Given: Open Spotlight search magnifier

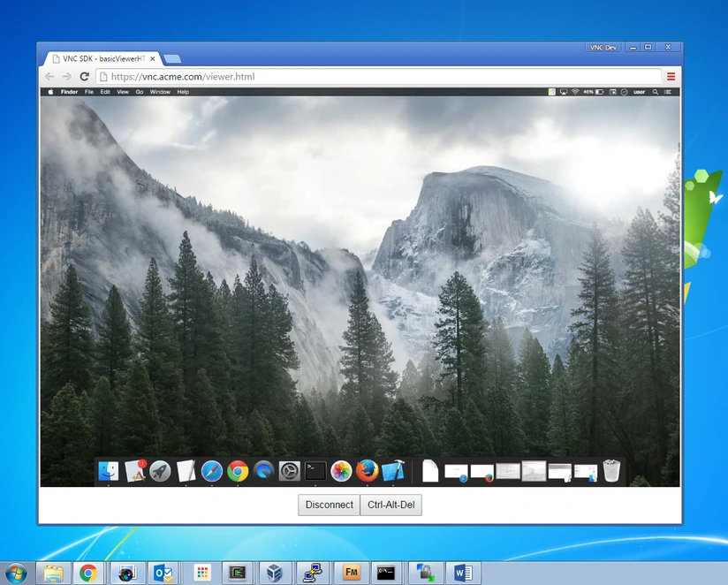Looking at the screenshot, I should click(x=656, y=92).
